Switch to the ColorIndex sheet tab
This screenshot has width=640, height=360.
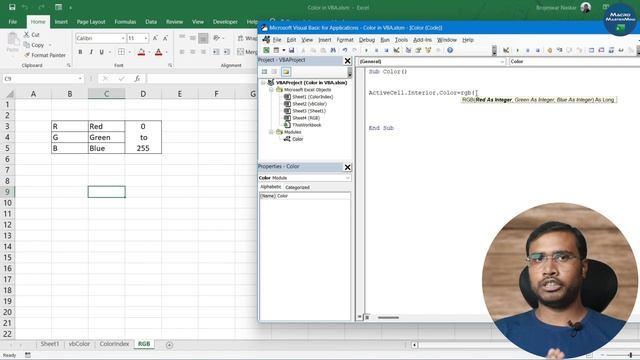[x=114, y=344]
